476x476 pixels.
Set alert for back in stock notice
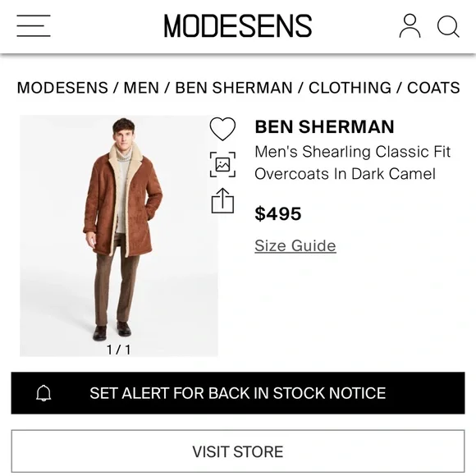pyautogui.click(x=238, y=393)
